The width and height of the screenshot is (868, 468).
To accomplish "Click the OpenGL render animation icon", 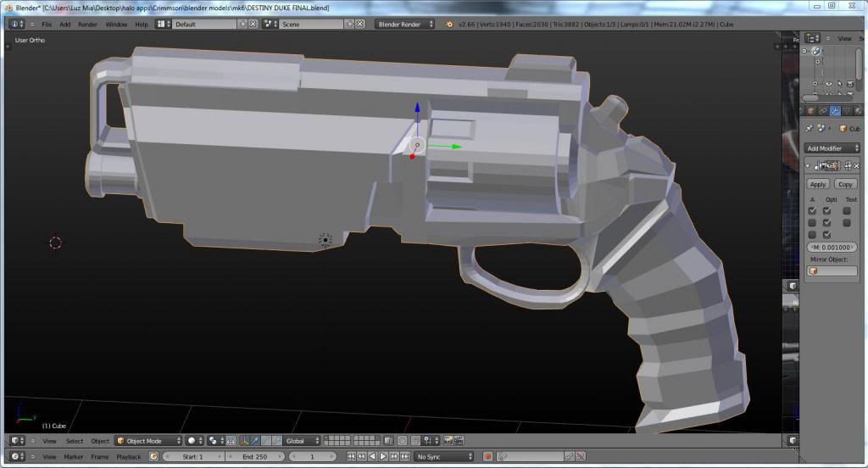I will coord(459,441).
